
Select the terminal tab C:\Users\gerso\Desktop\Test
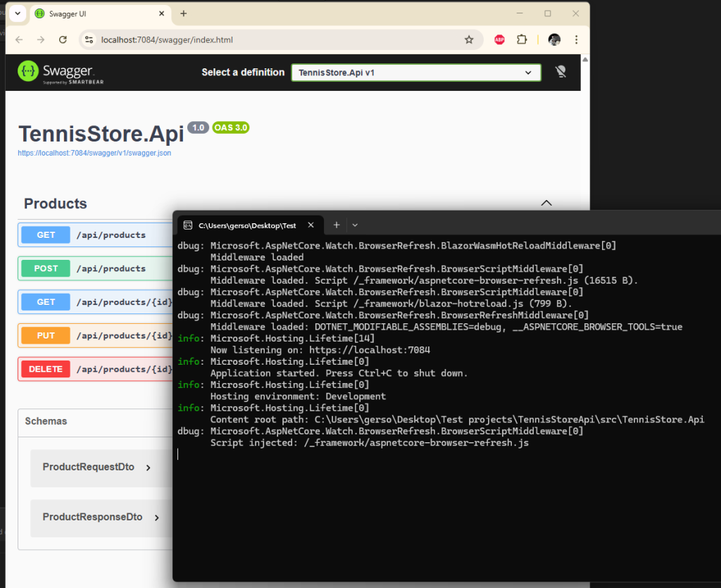click(250, 225)
